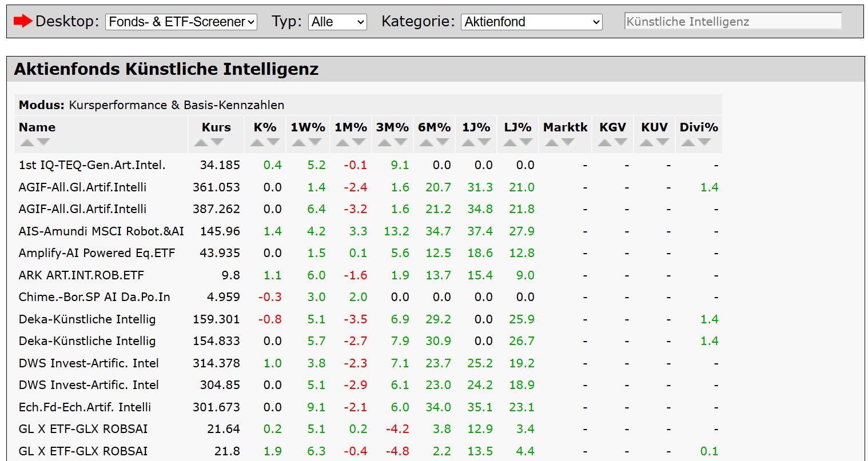This screenshot has height=461, width=868.
Task: Open the Typ dropdown set to Alle
Action: coord(337,22)
